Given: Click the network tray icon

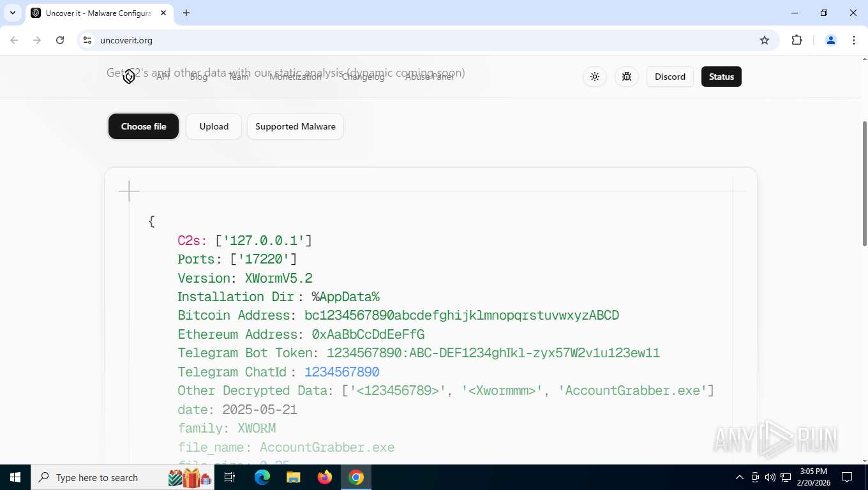Looking at the screenshot, I should [x=786, y=477].
